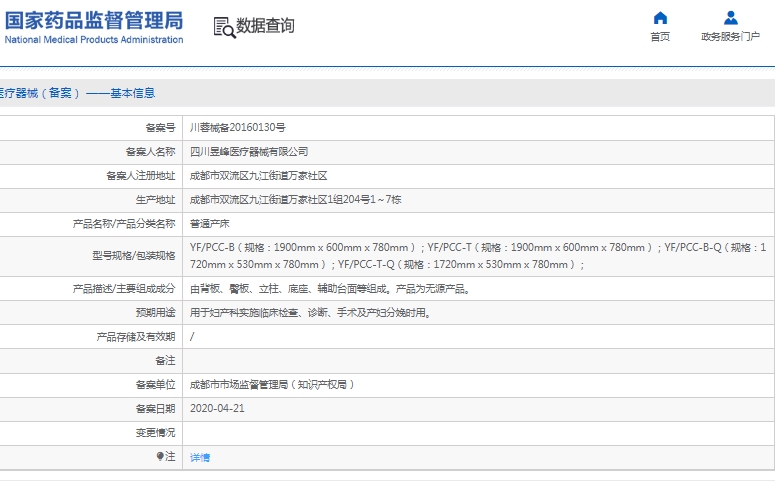The width and height of the screenshot is (775, 482).
Task: Click the 政务服务门户 text link
Action: coord(731,37)
